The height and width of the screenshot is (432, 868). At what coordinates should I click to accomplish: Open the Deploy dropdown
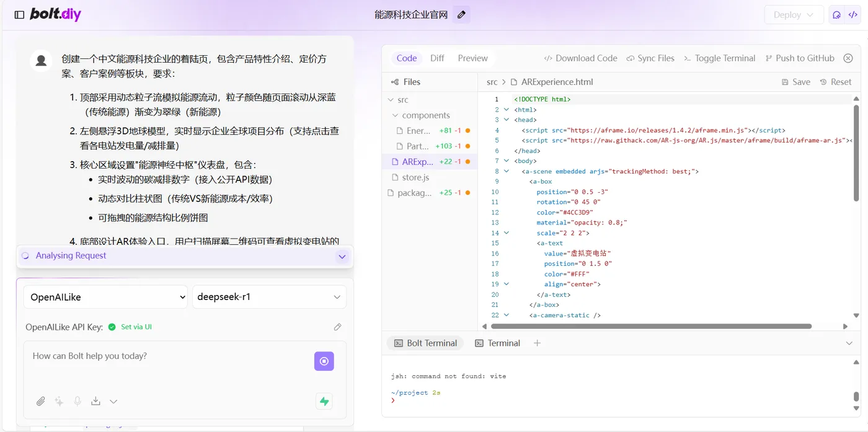click(794, 15)
